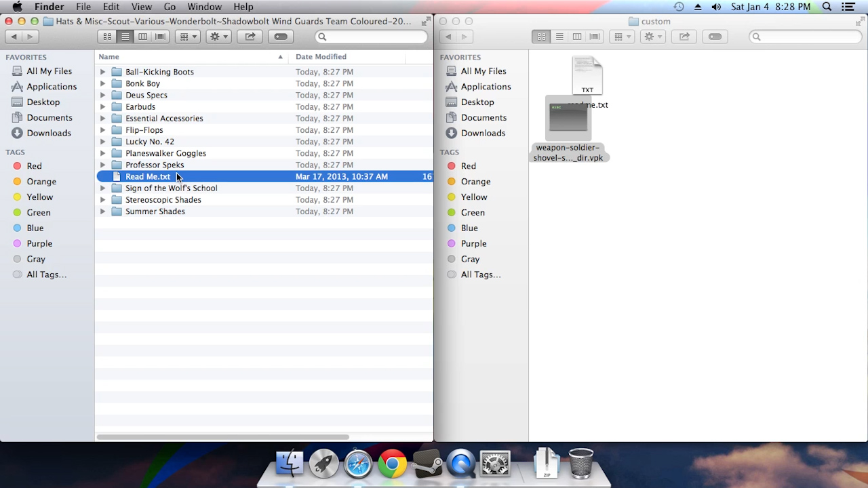
Task: Click the volume icon in menu bar
Action: coord(716,7)
